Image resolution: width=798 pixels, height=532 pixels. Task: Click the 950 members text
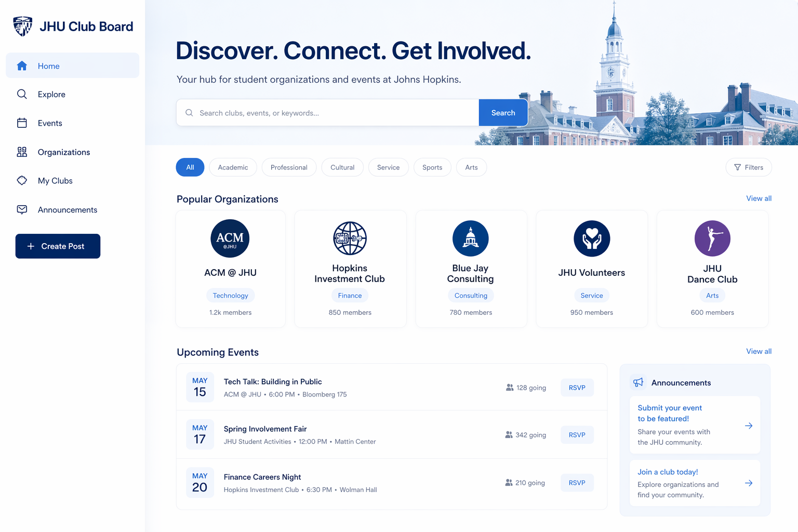click(x=592, y=312)
